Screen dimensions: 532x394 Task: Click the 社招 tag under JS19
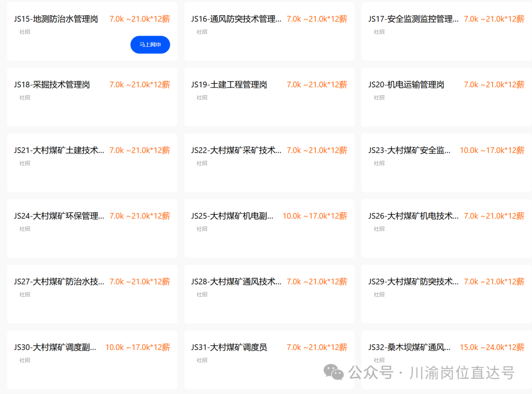point(202,98)
